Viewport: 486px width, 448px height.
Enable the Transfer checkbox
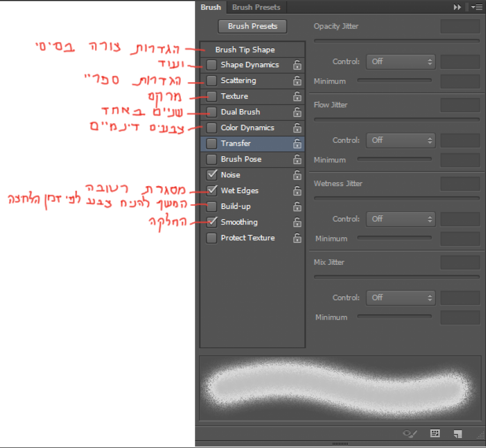pos(211,143)
